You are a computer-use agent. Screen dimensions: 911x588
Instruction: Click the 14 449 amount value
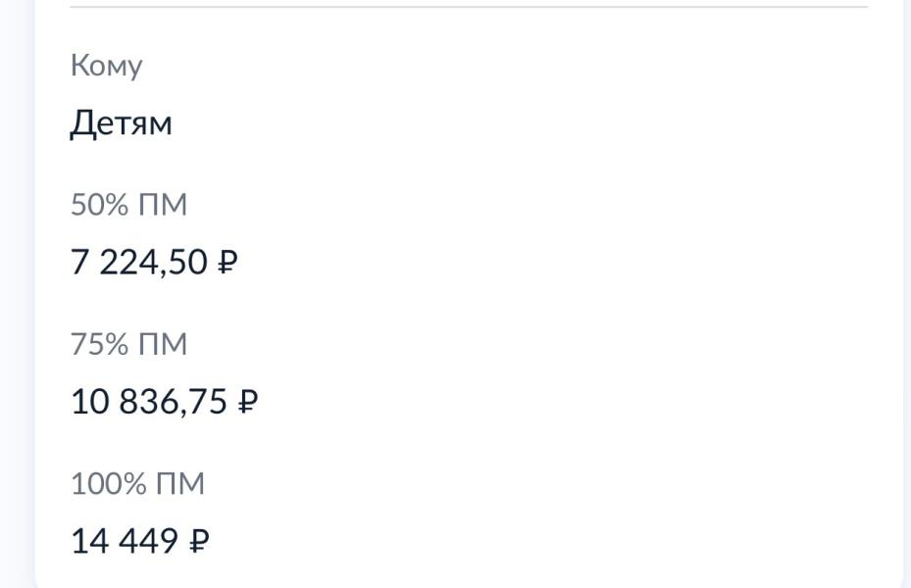[125, 540]
